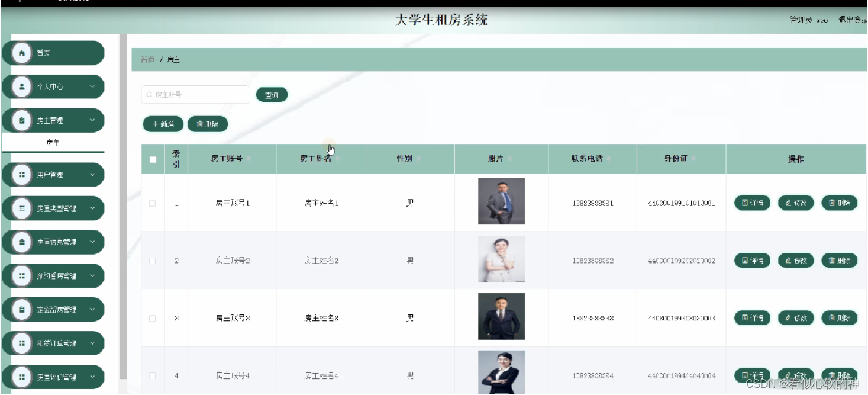Click the 房主管理 clipboard icon
868x395 pixels.
click(22, 120)
